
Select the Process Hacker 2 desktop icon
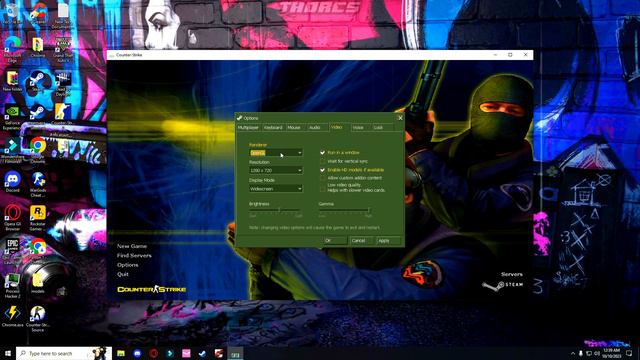12,285
